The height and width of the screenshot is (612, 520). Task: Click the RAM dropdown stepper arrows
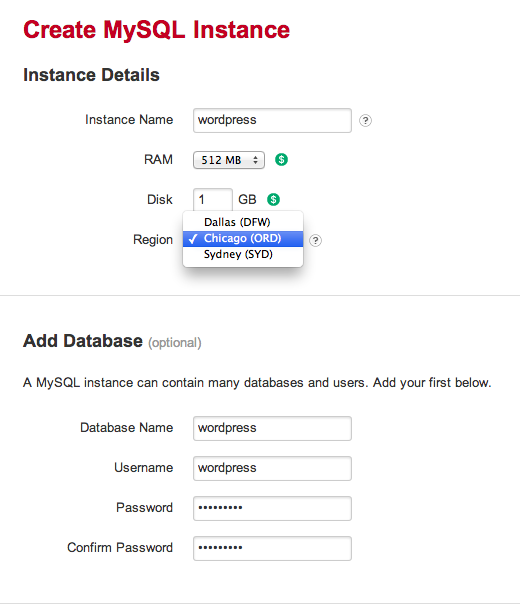coord(255,160)
